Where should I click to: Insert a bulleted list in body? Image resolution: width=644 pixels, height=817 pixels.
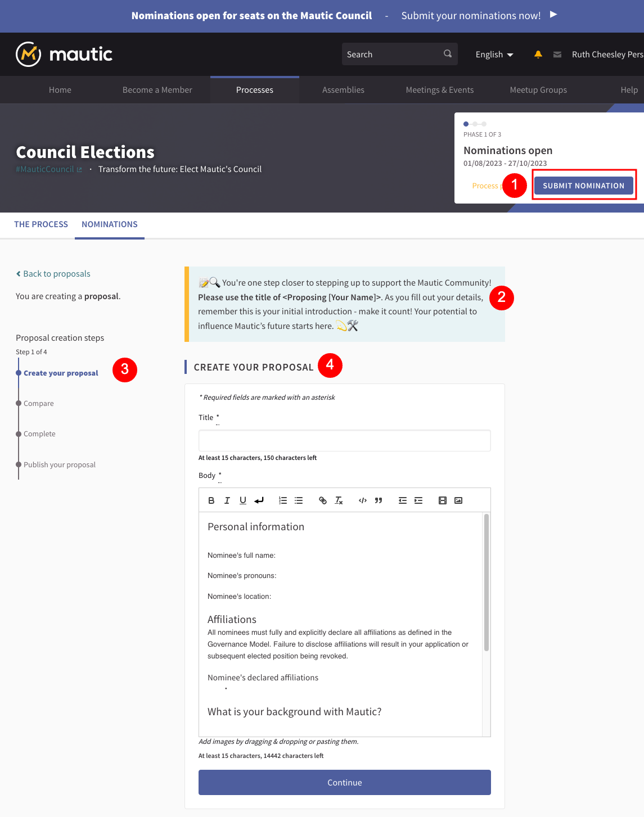coord(299,500)
